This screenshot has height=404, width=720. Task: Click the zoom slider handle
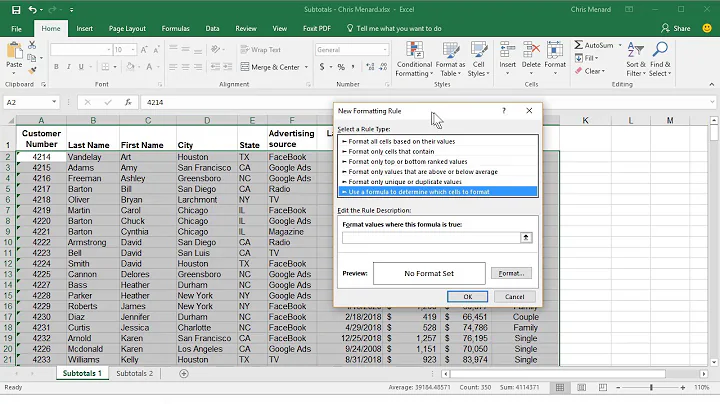coord(651,388)
